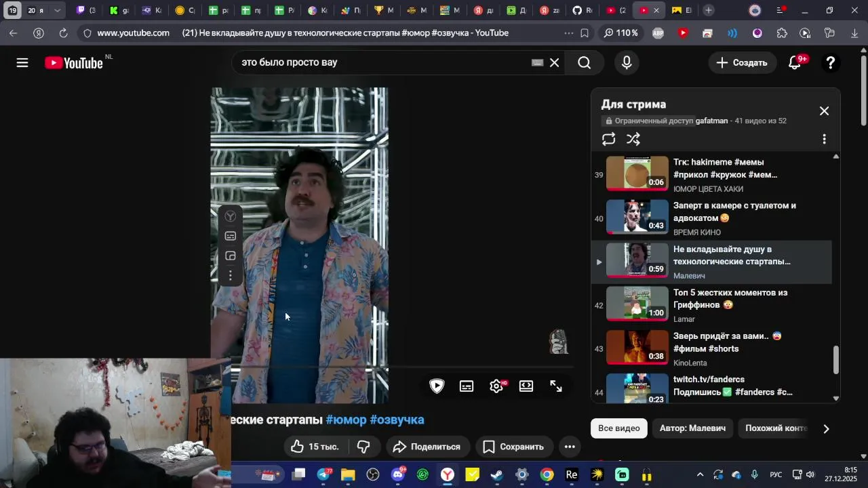Viewport: 868px width, 488px height.
Task: Click the video progress bar
Action: pyautogui.click(x=403, y=367)
